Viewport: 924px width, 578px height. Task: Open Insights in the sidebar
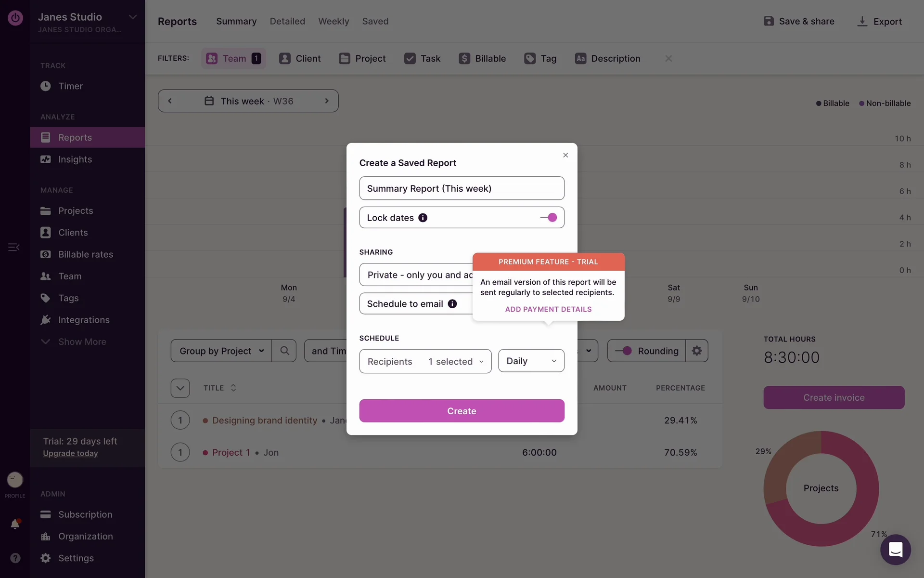coord(75,159)
